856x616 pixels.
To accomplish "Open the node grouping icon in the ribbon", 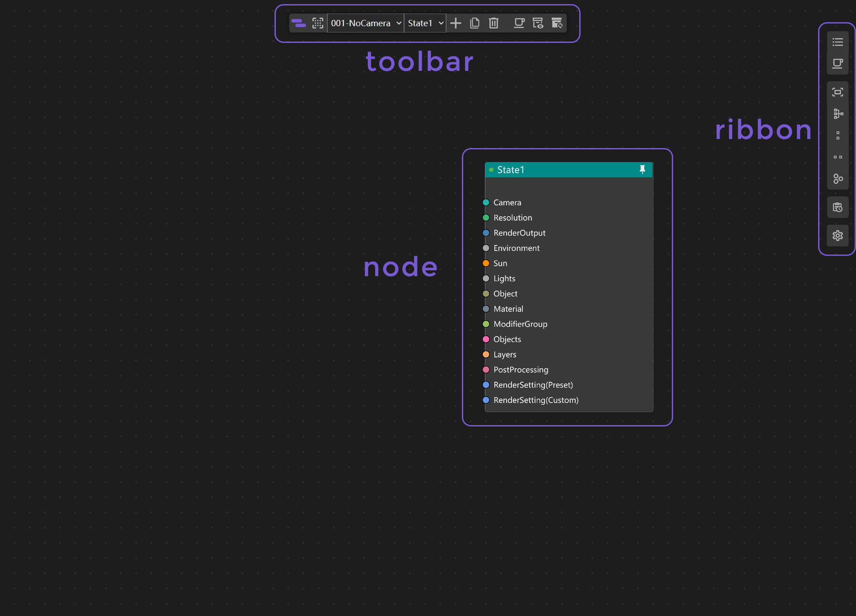I will pyautogui.click(x=838, y=179).
